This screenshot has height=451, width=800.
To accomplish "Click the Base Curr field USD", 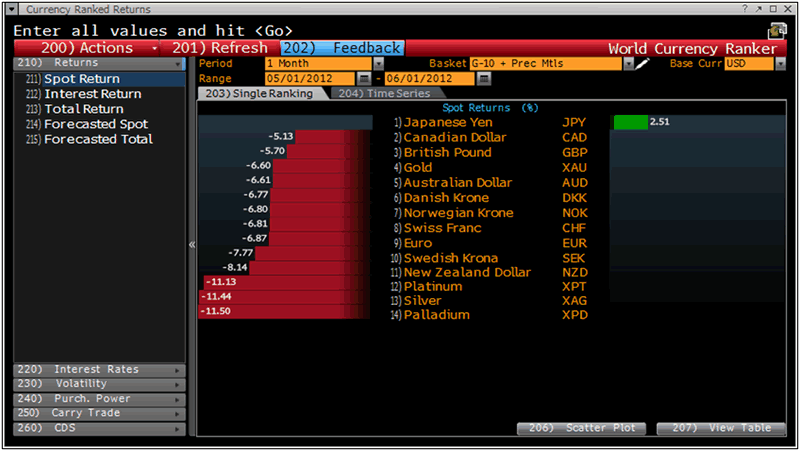I will 749,63.
